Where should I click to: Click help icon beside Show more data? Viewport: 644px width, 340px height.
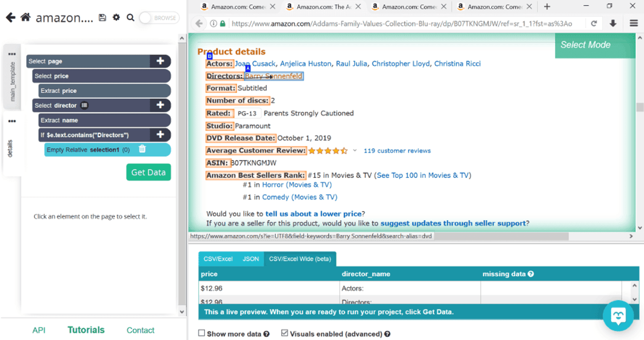coord(267,334)
